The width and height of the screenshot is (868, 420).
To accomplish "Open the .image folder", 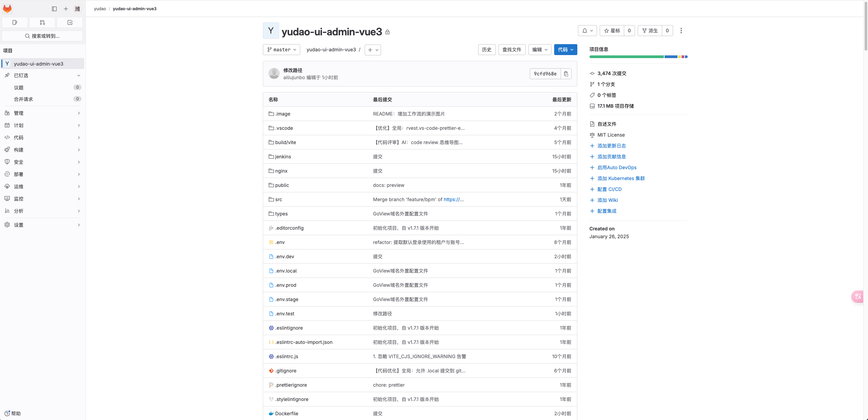I will 283,114.
